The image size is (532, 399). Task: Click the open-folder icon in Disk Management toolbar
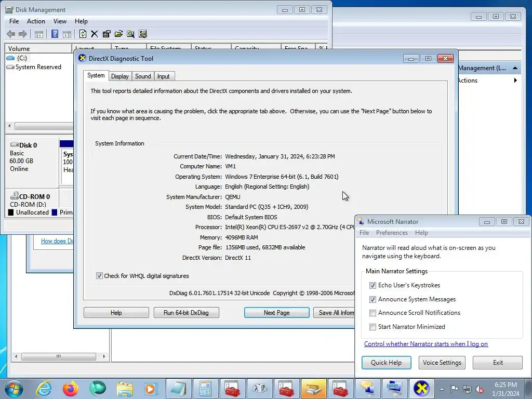pyautogui.click(x=118, y=34)
